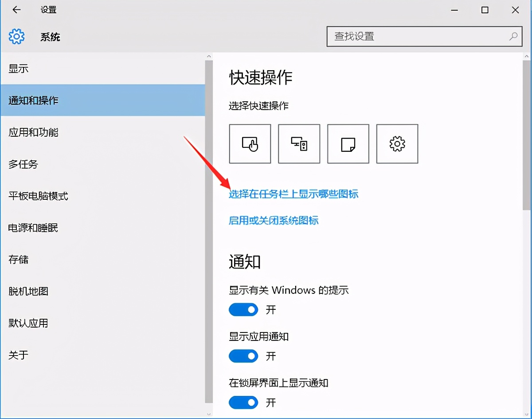Toggle 在锁屏界面上显示通知 off
Screen dimensions: 532x419
(x=243, y=403)
